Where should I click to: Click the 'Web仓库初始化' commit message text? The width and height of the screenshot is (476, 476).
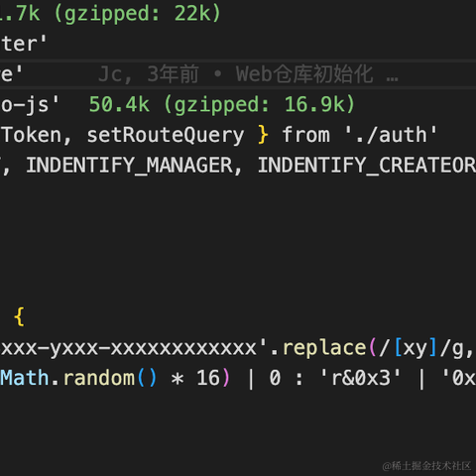pyautogui.click(x=304, y=74)
